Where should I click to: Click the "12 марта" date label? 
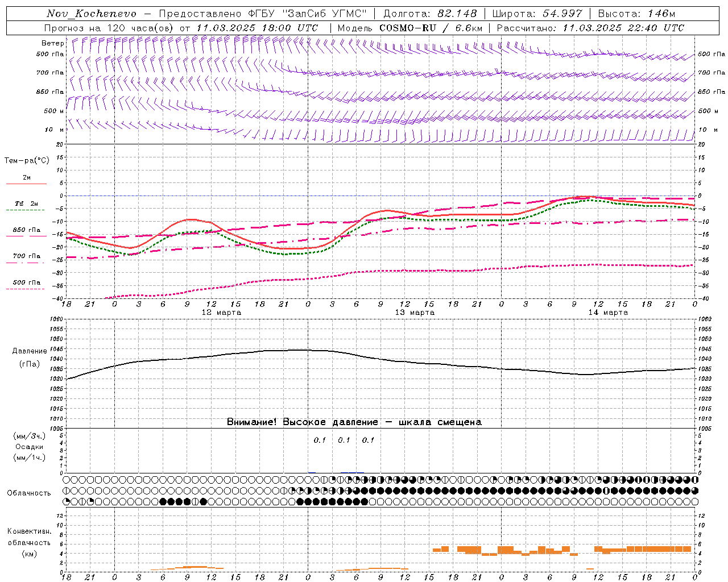point(221,313)
